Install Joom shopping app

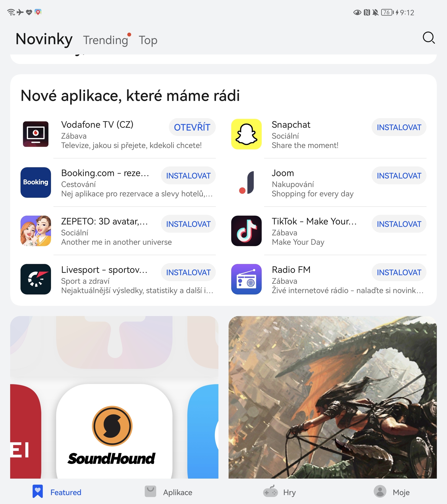point(398,175)
